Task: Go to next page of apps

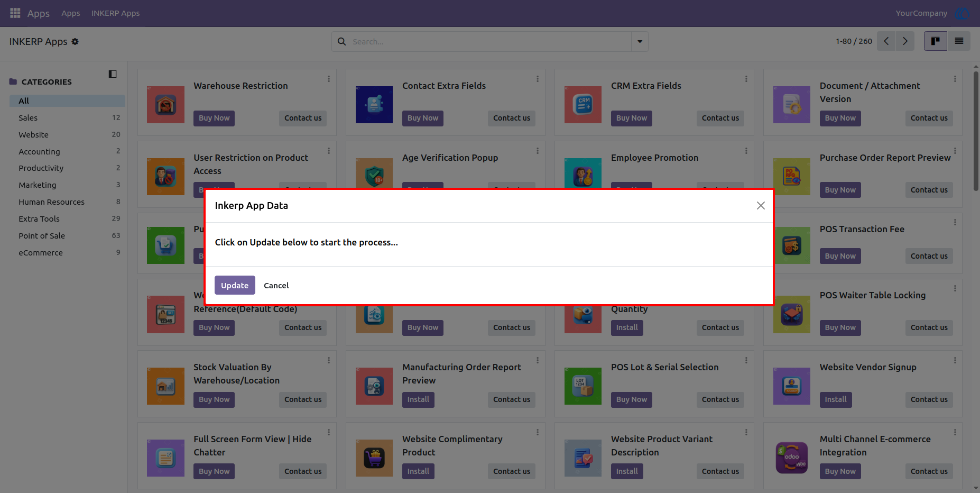Action: [x=905, y=41]
